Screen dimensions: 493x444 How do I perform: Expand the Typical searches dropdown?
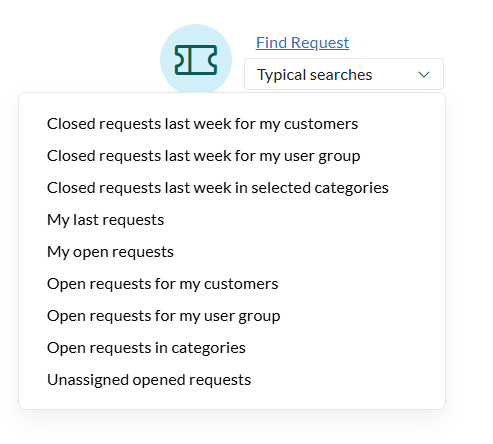point(344,74)
